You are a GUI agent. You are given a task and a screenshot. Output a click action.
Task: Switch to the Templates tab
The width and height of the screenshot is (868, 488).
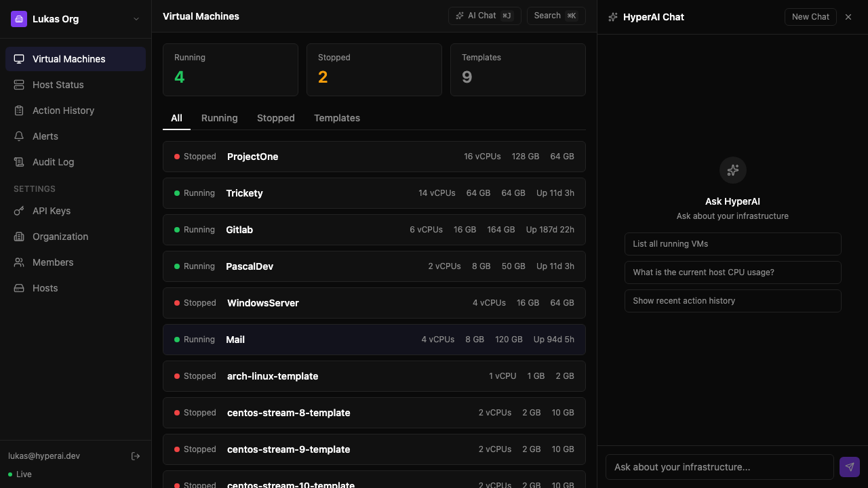point(336,118)
